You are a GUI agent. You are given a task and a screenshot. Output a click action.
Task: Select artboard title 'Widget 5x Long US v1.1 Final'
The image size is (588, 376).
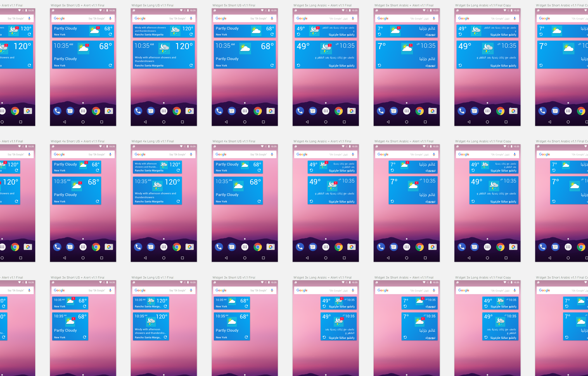152,5
